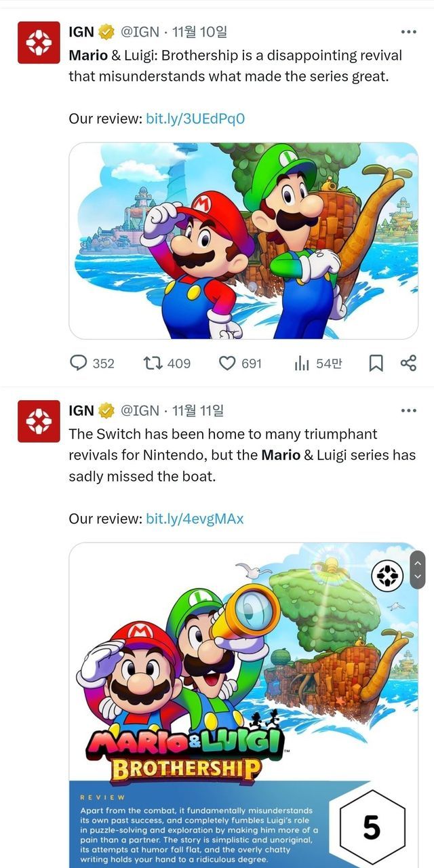Open IGN's avatar on the November 10 tweet
Screen dimensions: 434x868
pos(39,43)
